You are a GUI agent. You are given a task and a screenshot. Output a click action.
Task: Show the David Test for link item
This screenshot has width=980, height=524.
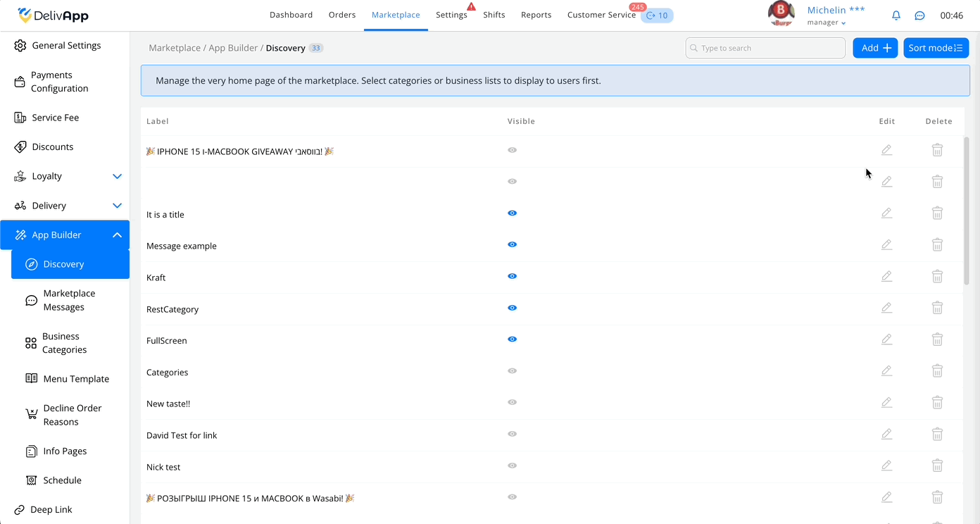click(x=513, y=434)
